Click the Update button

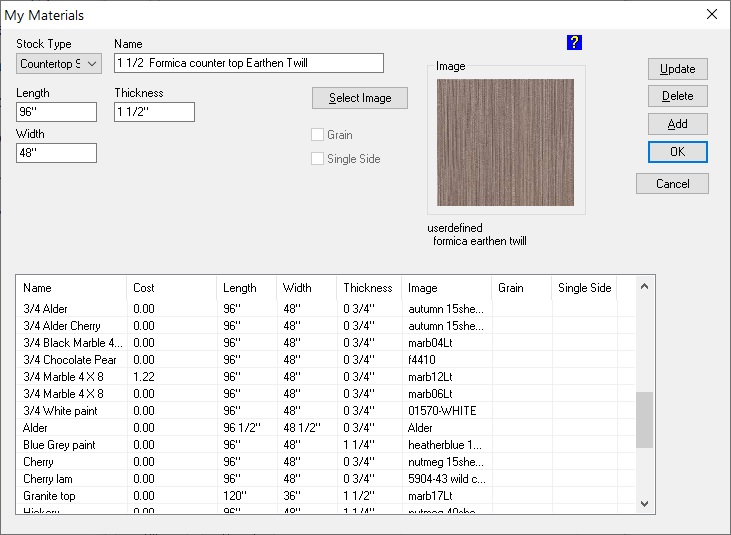pos(677,69)
